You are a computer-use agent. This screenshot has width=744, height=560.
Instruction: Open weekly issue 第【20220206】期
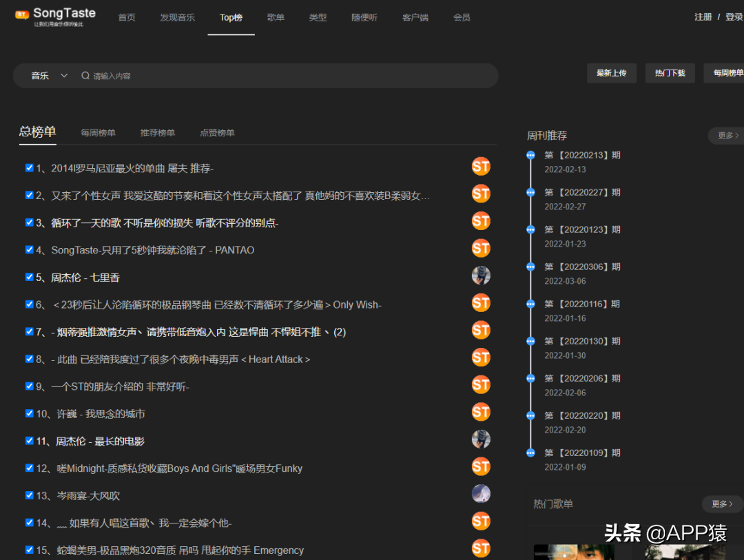pyautogui.click(x=582, y=378)
